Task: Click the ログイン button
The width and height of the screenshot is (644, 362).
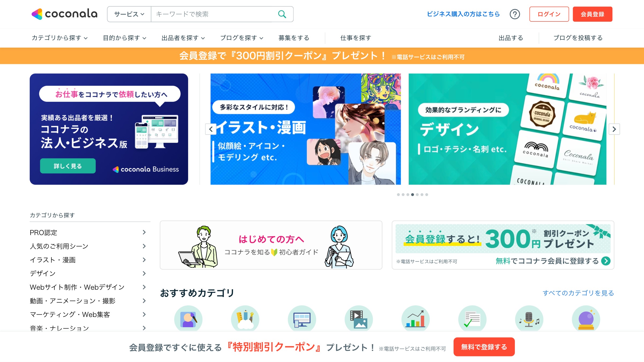Action: point(549,14)
